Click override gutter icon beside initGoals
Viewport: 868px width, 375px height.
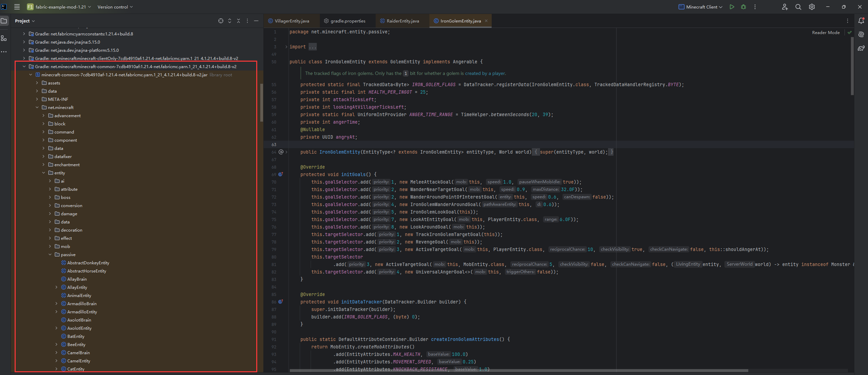(281, 174)
